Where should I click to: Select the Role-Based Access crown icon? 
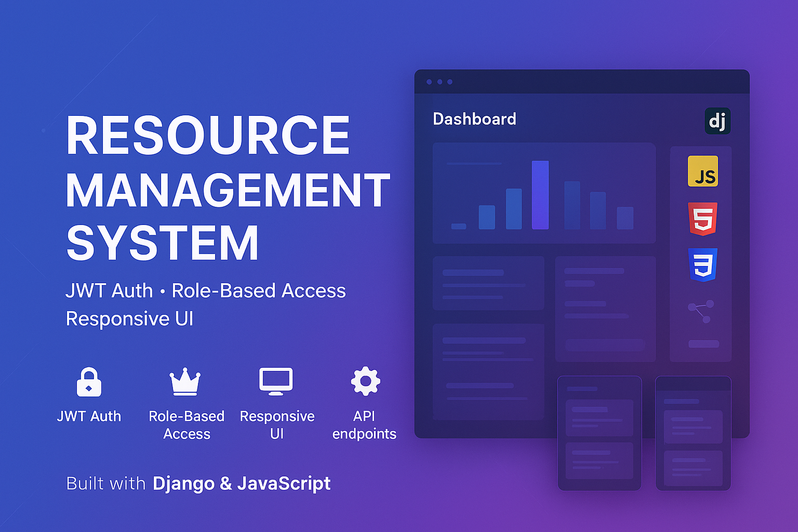(x=186, y=382)
